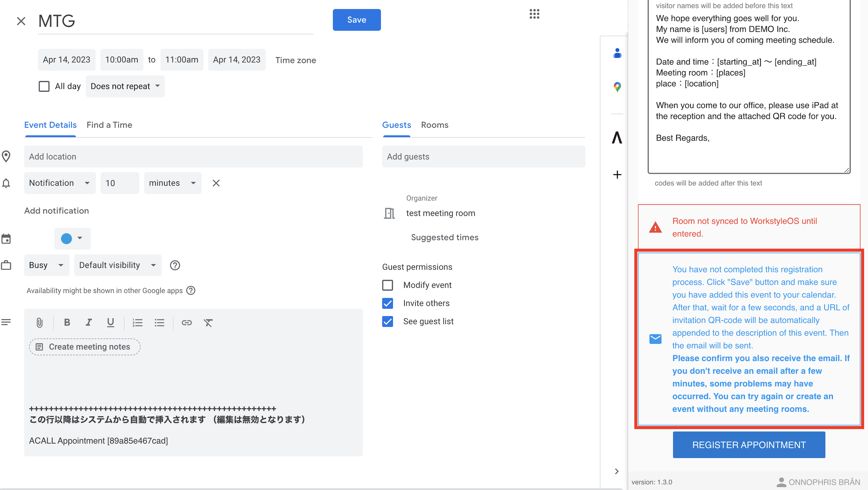The width and height of the screenshot is (868, 490).
Task: Click Create meeting notes chip
Action: (x=85, y=346)
